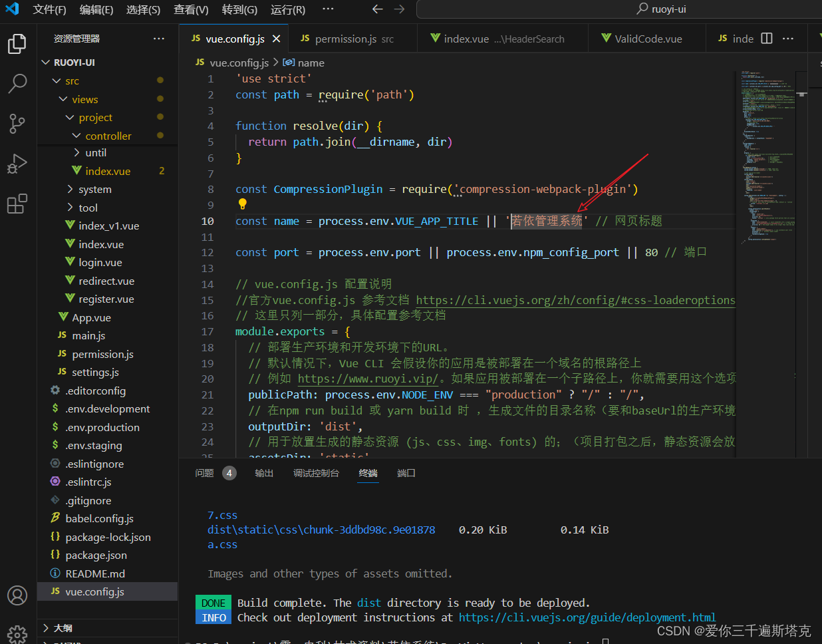Open the Explorer view in activity bar
Screen dimensions: 822x644
pos(17,44)
